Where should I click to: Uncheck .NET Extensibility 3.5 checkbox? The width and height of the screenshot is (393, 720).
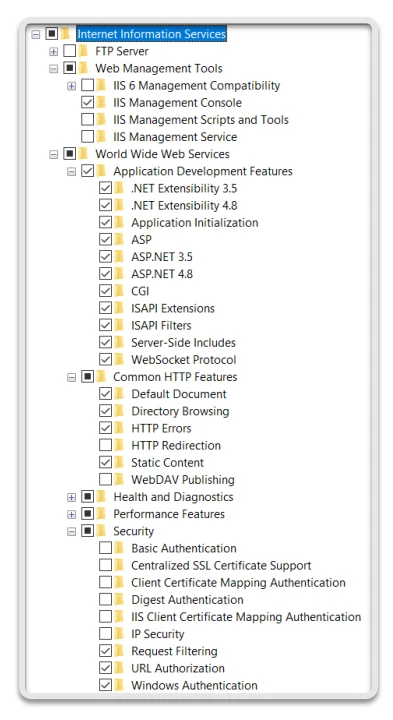pos(106,188)
